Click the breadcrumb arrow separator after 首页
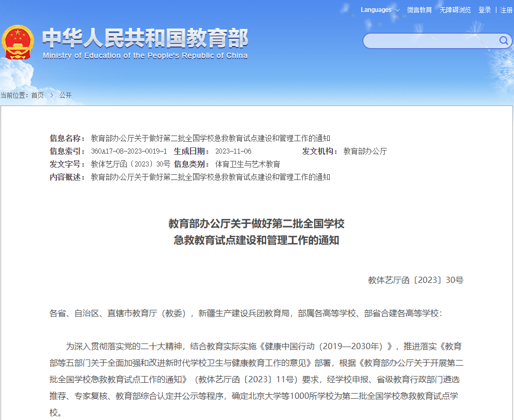The image size is (514, 420). (x=52, y=95)
